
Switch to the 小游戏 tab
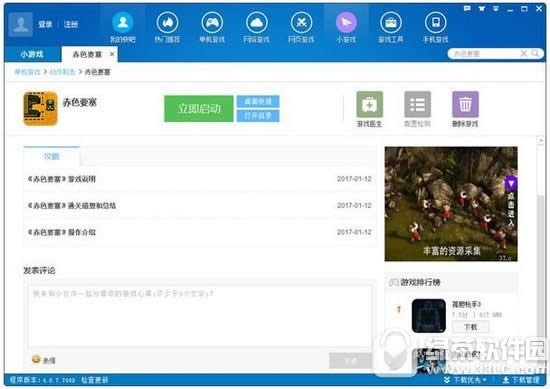pos(32,54)
